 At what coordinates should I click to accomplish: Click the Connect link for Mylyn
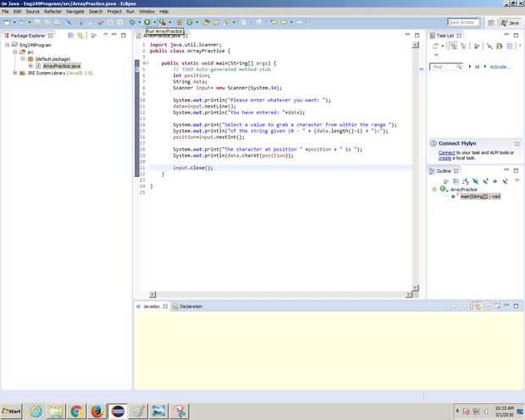[447, 152]
